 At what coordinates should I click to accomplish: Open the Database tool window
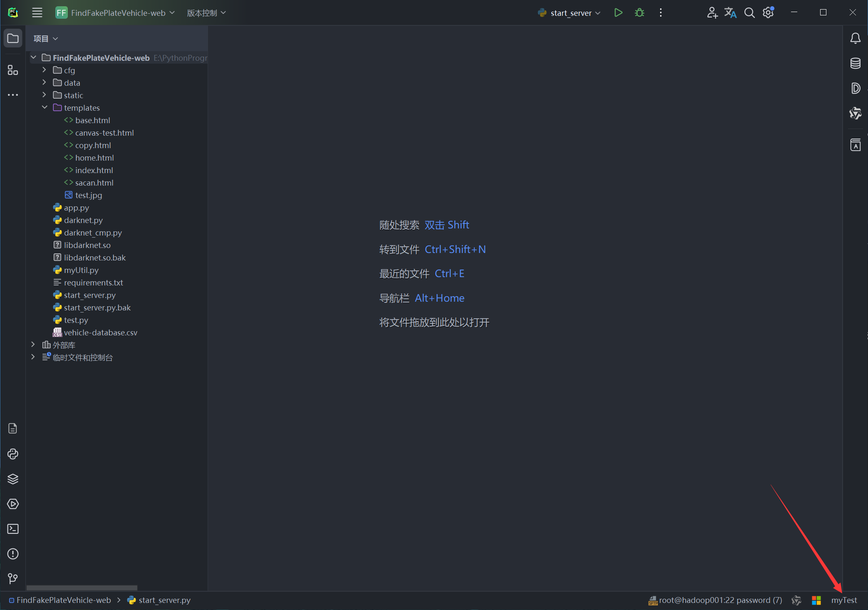coord(856,63)
